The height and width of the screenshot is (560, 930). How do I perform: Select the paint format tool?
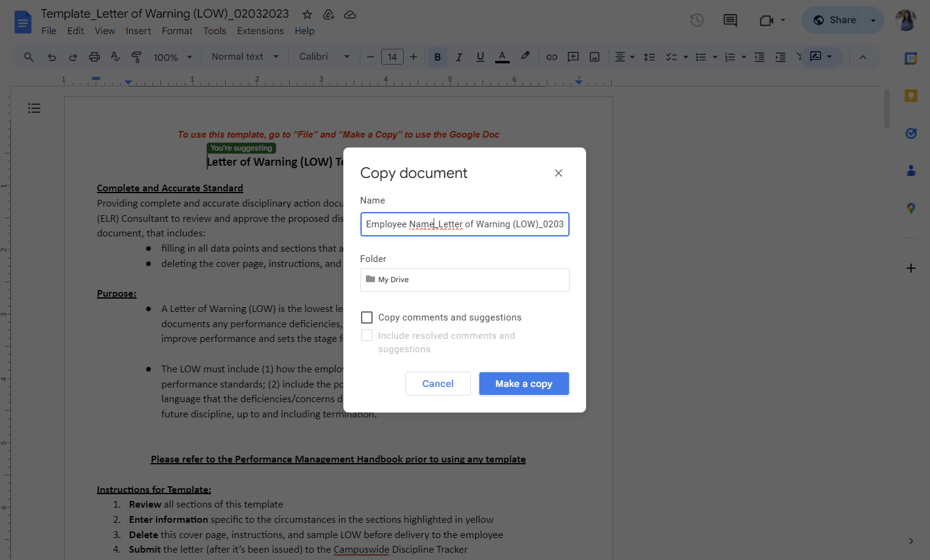tap(137, 57)
